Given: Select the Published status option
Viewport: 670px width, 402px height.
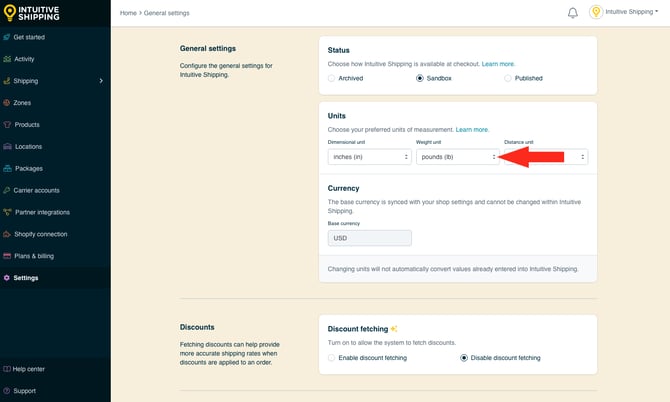Looking at the screenshot, I should click(508, 78).
